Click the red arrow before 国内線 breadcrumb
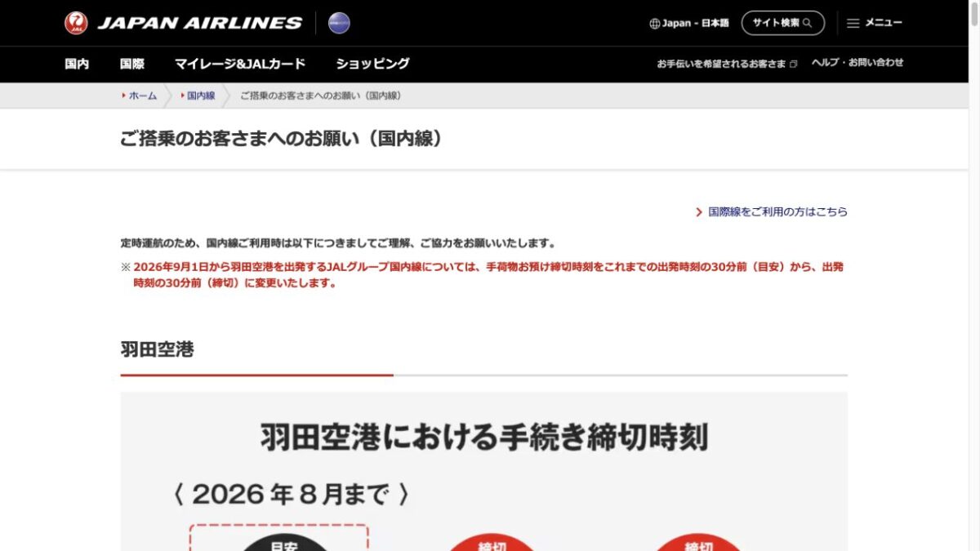Viewport: 980px width, 551px height. [182, 96]
